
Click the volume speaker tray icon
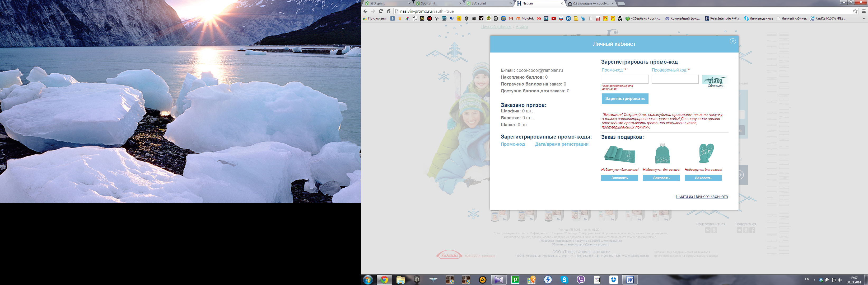(x=840, y=280)
